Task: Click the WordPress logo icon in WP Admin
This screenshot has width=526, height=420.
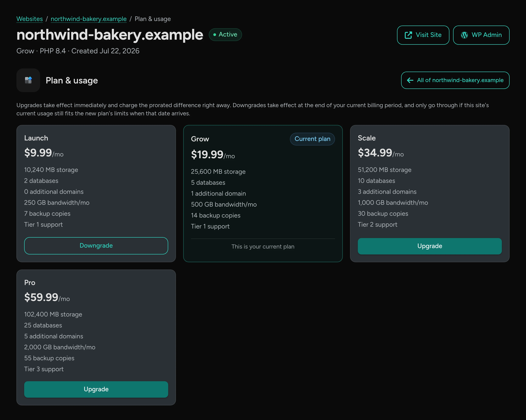Action: 464,35
